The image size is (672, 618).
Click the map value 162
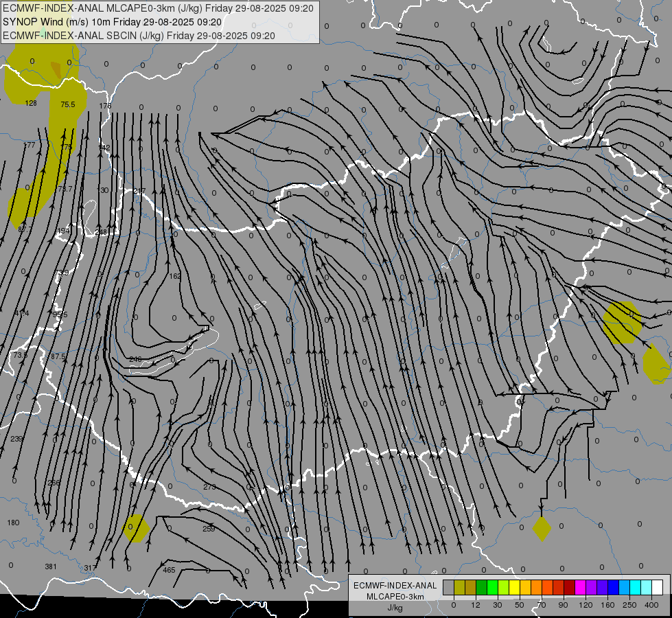click(x=175, y=276)
